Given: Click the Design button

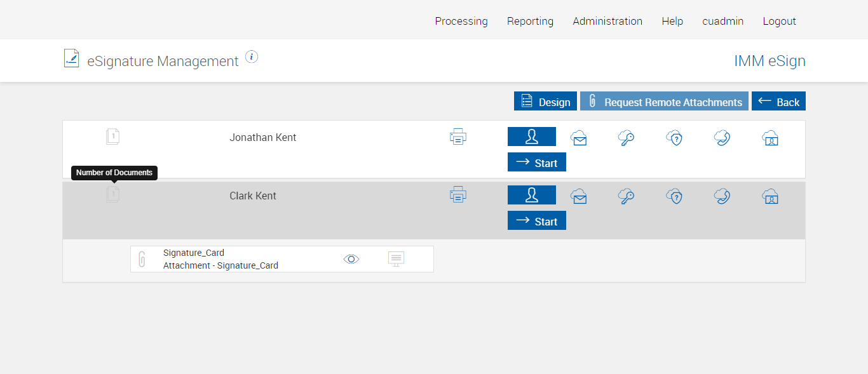Looking at the screenshot, I should [x=545, y=102].
